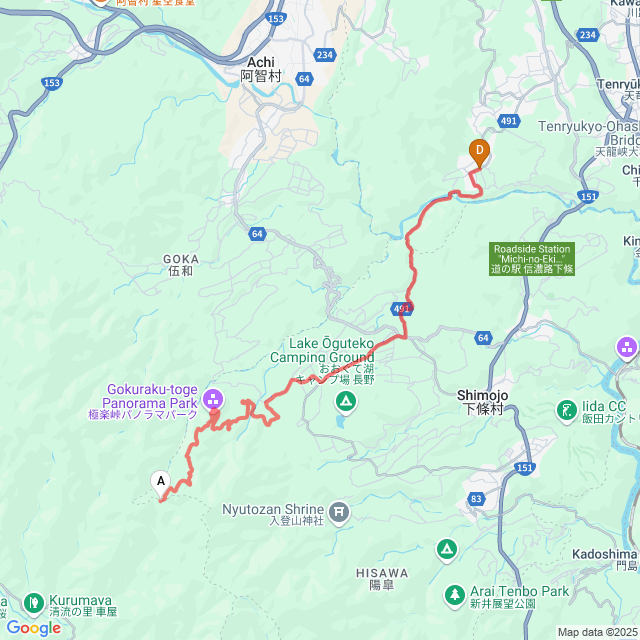The image size is (640, 640).
Task: Select the purple attraction pin east of Shimojo
Action: (627, 349)
